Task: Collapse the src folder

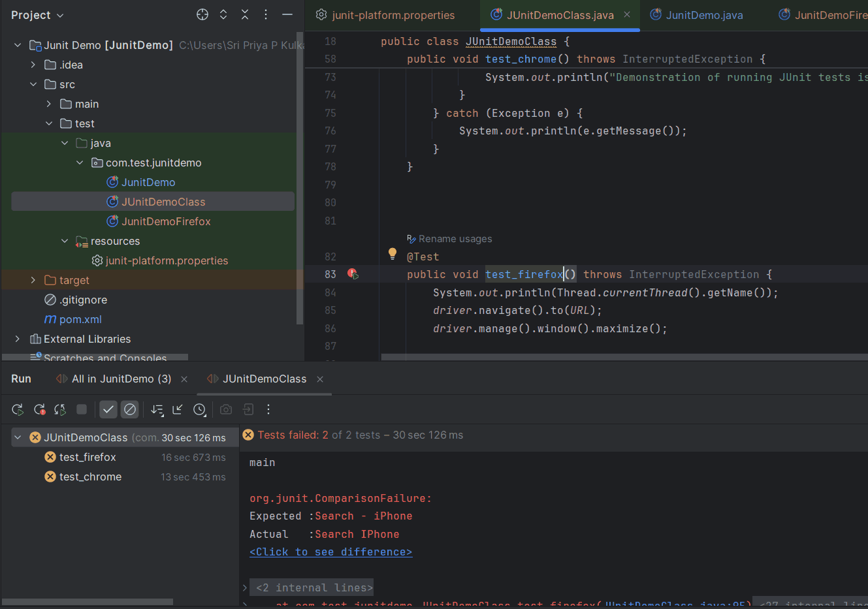Action: click(33, 84)
